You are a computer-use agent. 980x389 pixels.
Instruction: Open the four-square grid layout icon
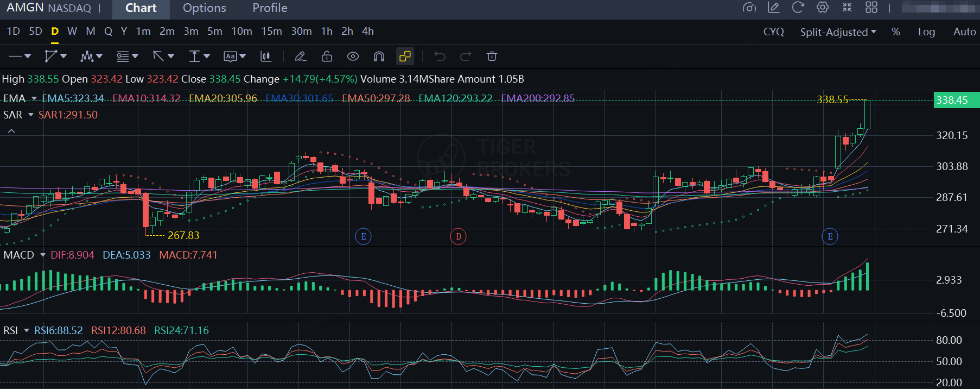[871, 8]
